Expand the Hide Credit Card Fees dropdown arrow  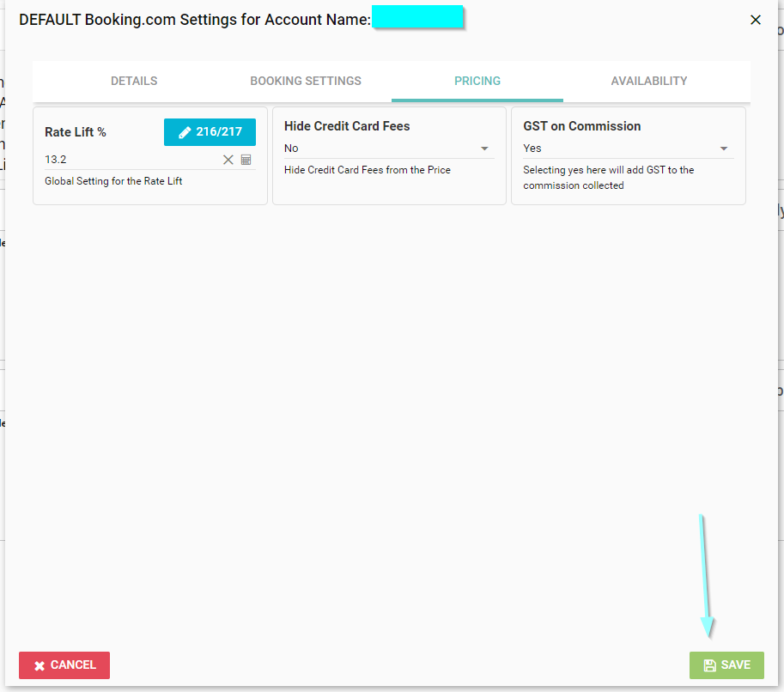(484, 149)
